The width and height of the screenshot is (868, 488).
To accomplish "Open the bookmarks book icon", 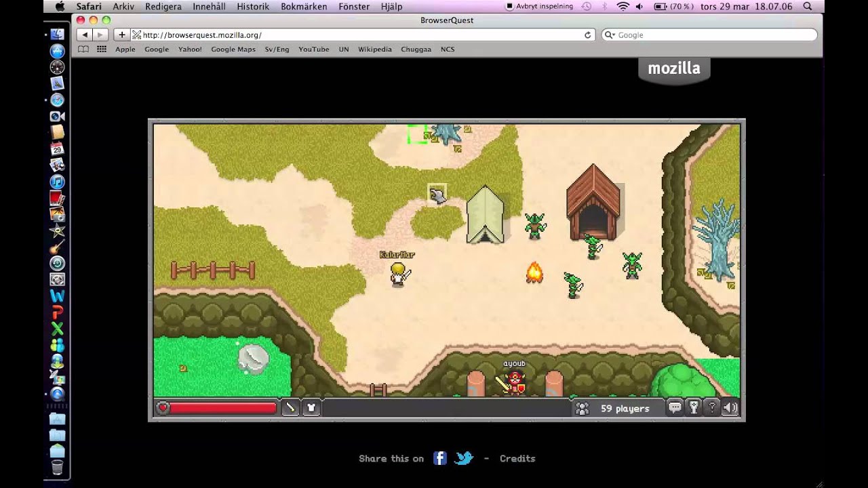I will coord(83,49).
